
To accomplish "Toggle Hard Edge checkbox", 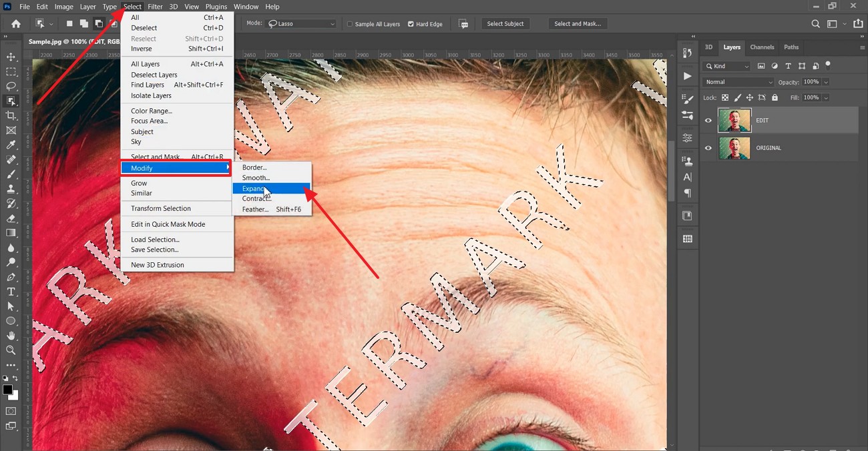I will 411,24.
